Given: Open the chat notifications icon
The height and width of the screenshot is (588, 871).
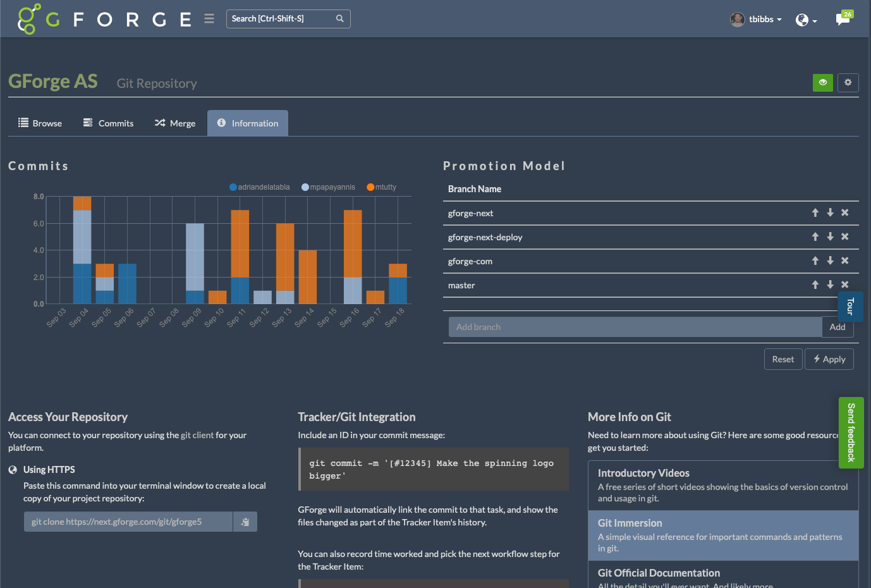Looking at the screenshot, I should pyautogui.click(x=843, y=18).
